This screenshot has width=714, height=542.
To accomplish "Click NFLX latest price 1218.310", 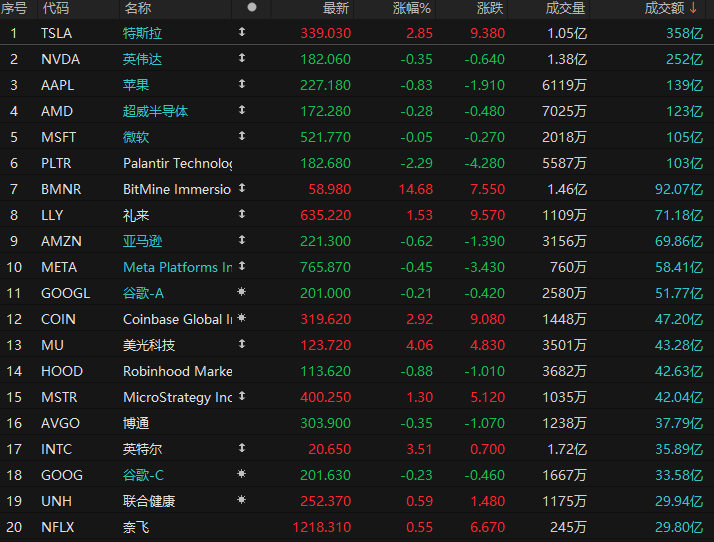I will (x=321, y=527).
